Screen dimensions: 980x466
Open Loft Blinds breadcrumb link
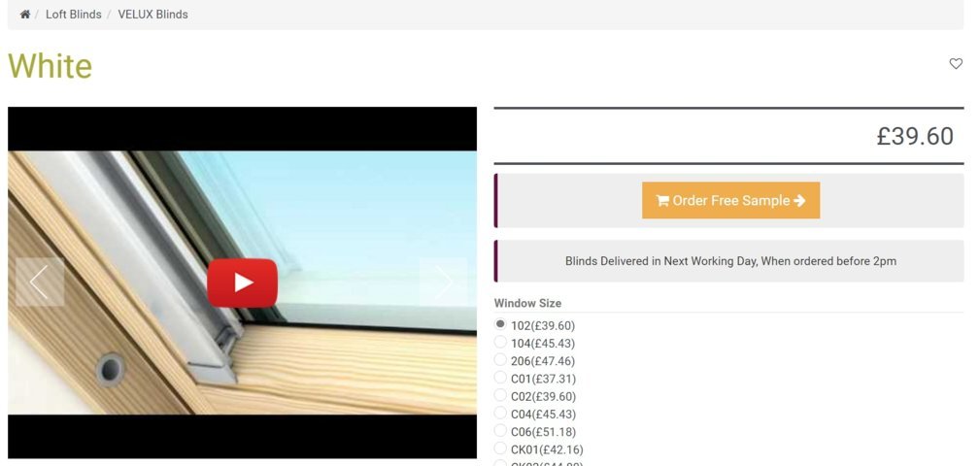tap(73, 15)
